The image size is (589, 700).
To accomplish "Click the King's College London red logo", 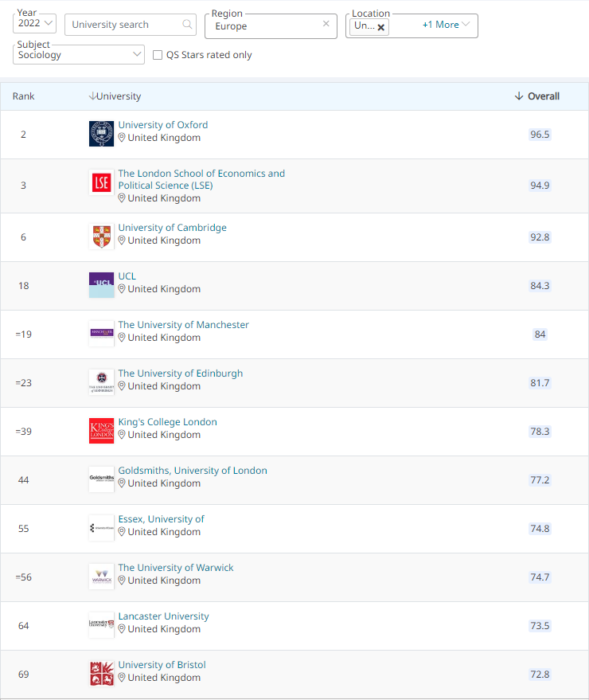I will click(x=101, y=431).
